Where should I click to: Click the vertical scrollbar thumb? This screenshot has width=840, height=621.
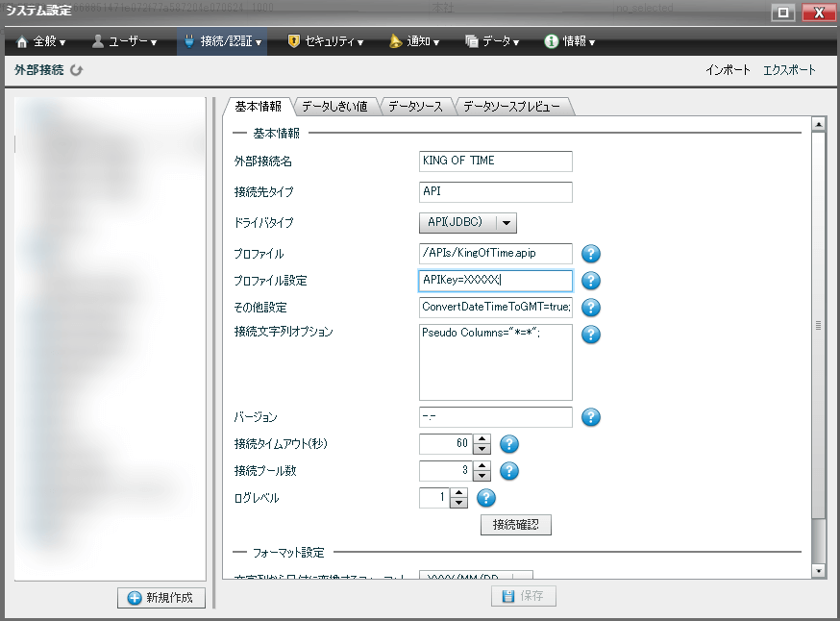[818, 325]
